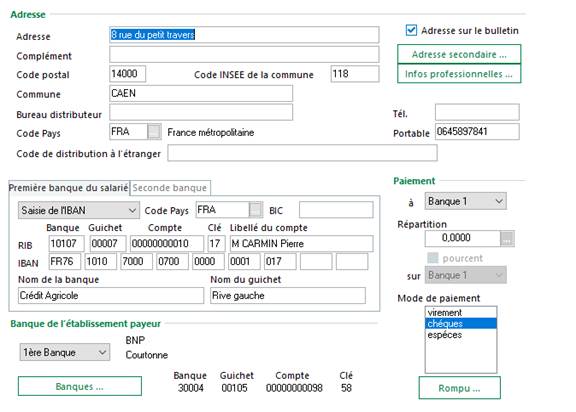Click the RIB Guichet field 00007
576x412 pixels.
click(x=108, y=243)
